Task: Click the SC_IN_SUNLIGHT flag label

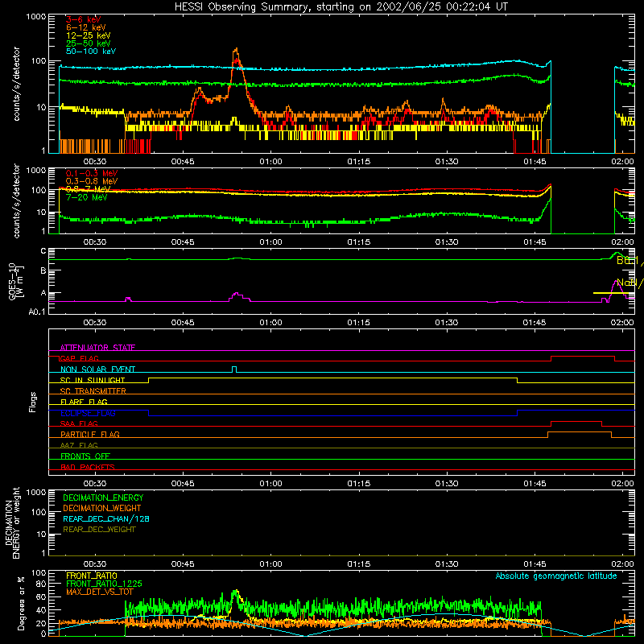Action: click(x=93, y=380)
